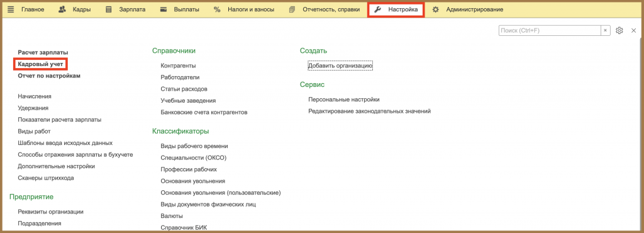The height and width of the screenshot is (233, 644).
Task: Open the Администрирование section
Action: 475,9
